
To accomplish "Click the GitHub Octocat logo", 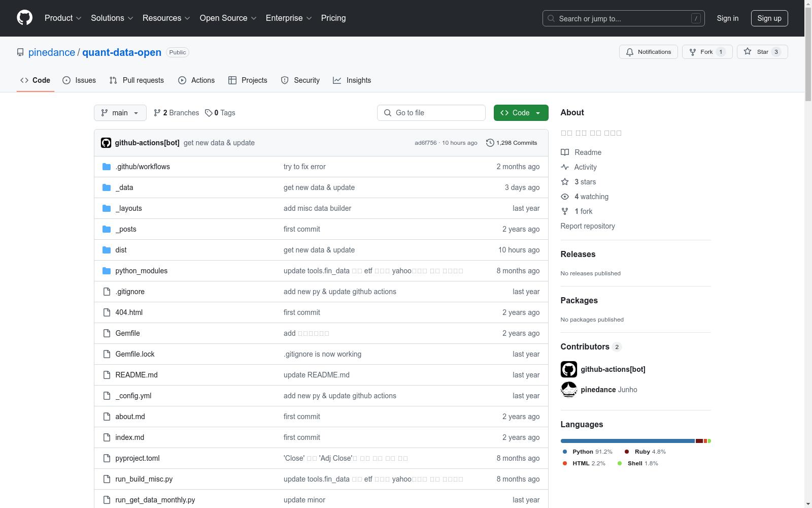I will click(x=24, y=18).
